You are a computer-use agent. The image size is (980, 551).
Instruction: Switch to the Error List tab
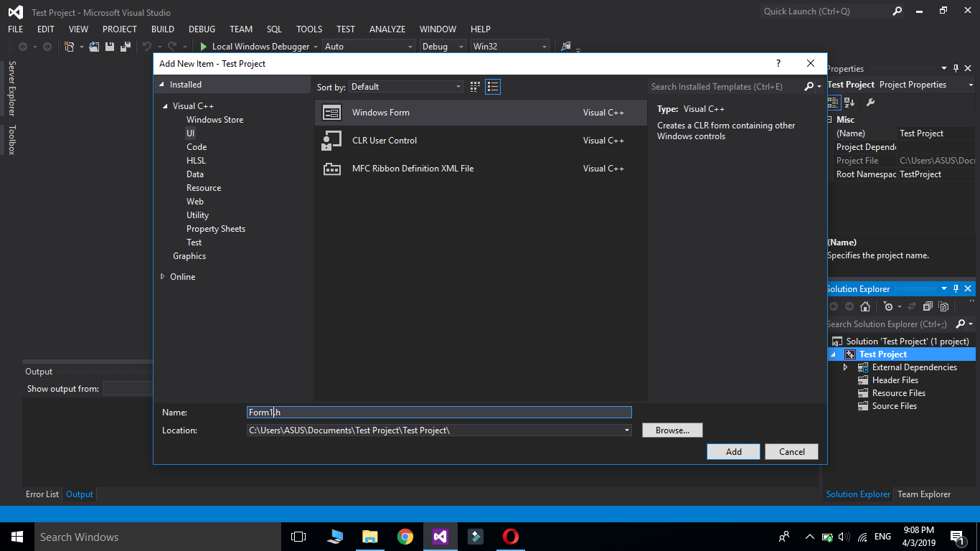(42, 494)
